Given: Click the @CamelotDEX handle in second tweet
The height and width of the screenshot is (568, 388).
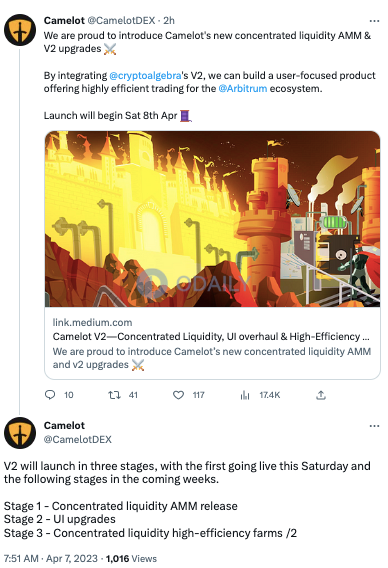Looking at the screenshot, I should point(78,439).
